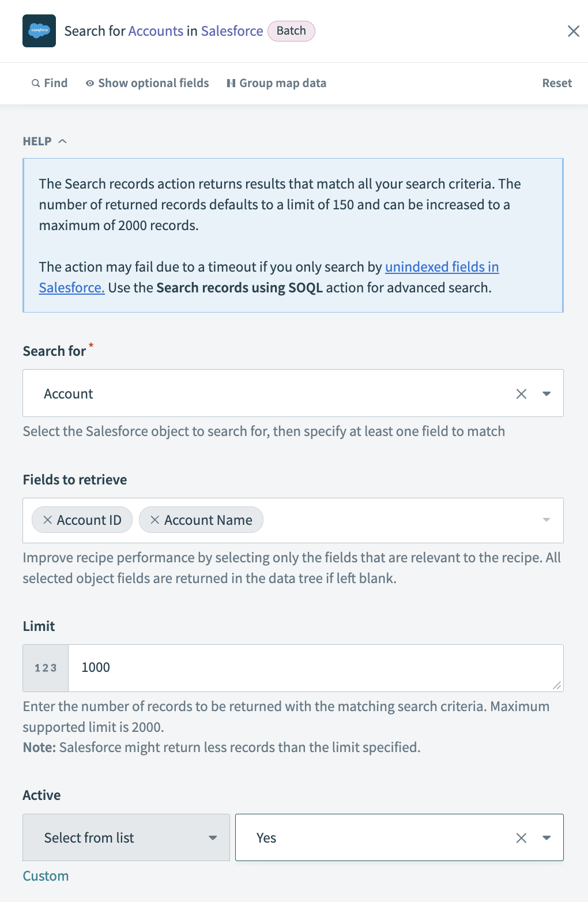Open the unindexed fields in Salesforce link

click(442, 267)
